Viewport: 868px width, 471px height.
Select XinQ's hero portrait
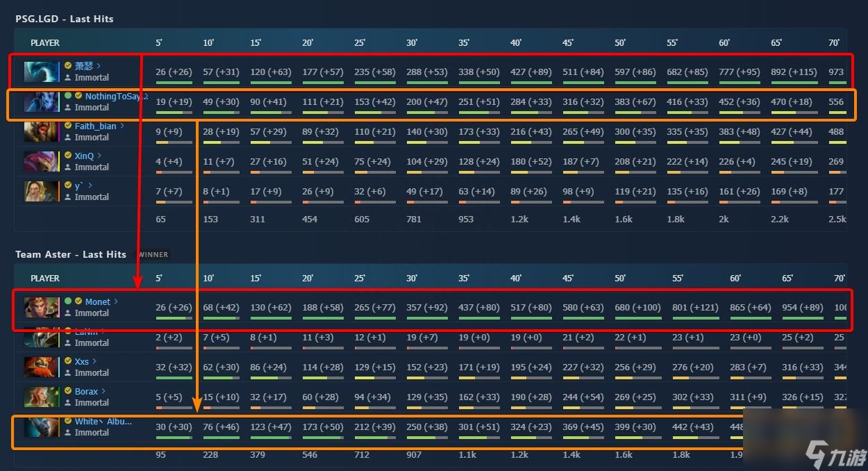42,161
